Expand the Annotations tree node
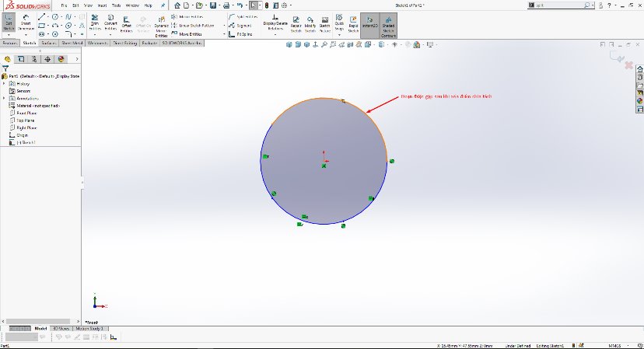This screenshot has width=644, height=349. pos(4,98)
